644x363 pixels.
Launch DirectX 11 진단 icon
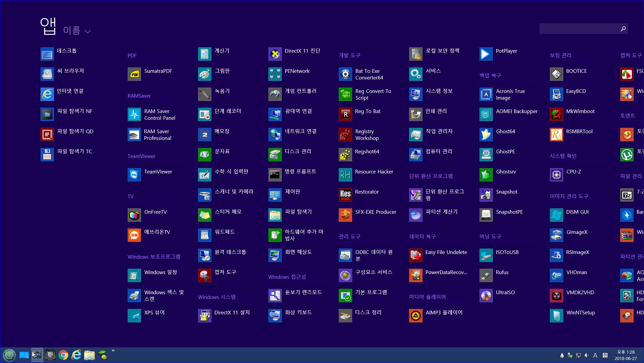pyautogui.click(x=275, y=54)
